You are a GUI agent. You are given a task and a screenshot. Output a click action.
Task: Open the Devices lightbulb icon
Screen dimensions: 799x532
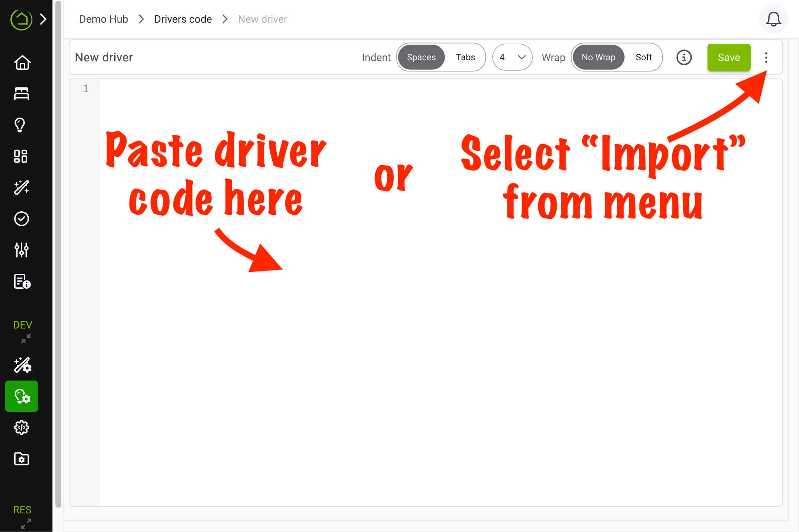20,125
